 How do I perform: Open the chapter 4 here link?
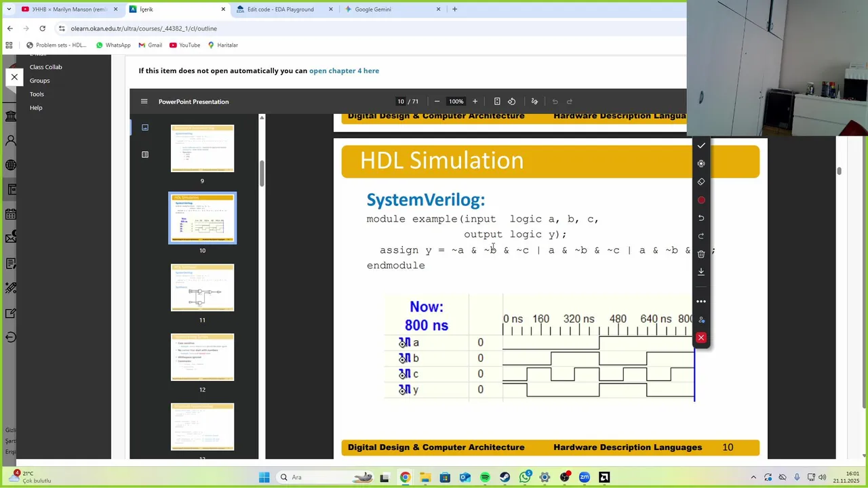[x=344, y=70]
